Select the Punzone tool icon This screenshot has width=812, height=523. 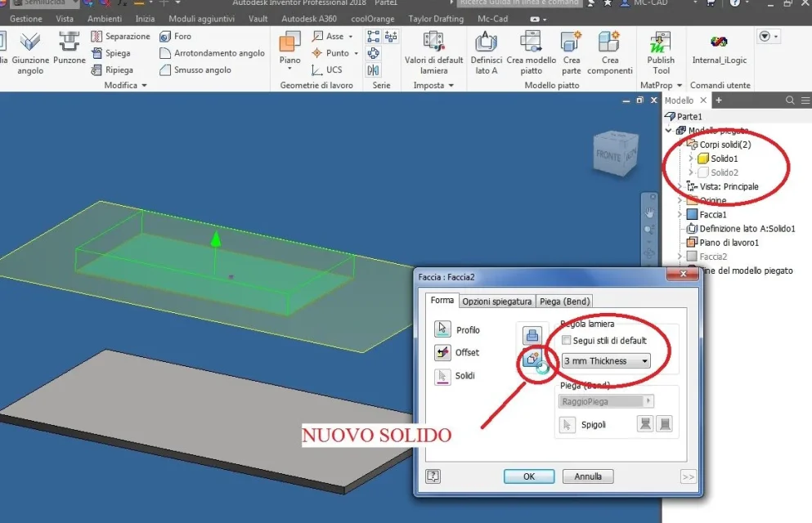coord(69,42)
